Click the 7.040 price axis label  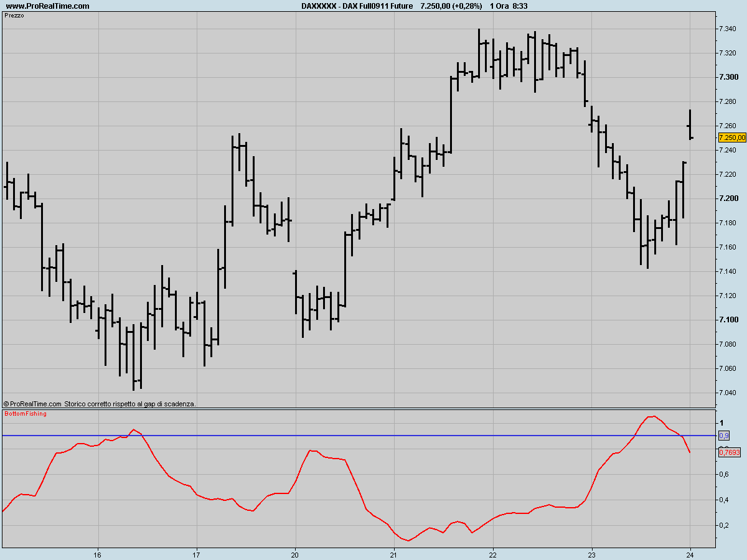[x=728, y=393]
